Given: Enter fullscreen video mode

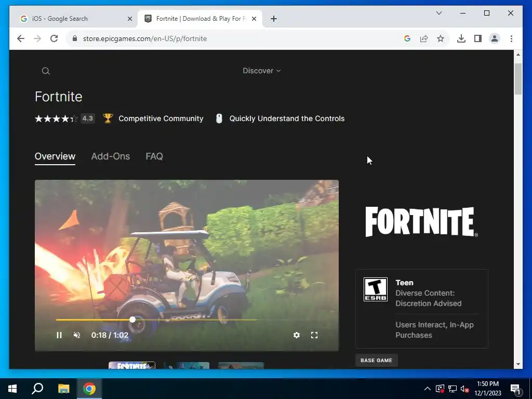Looking at the screenshot, I should tap(314, 335).
